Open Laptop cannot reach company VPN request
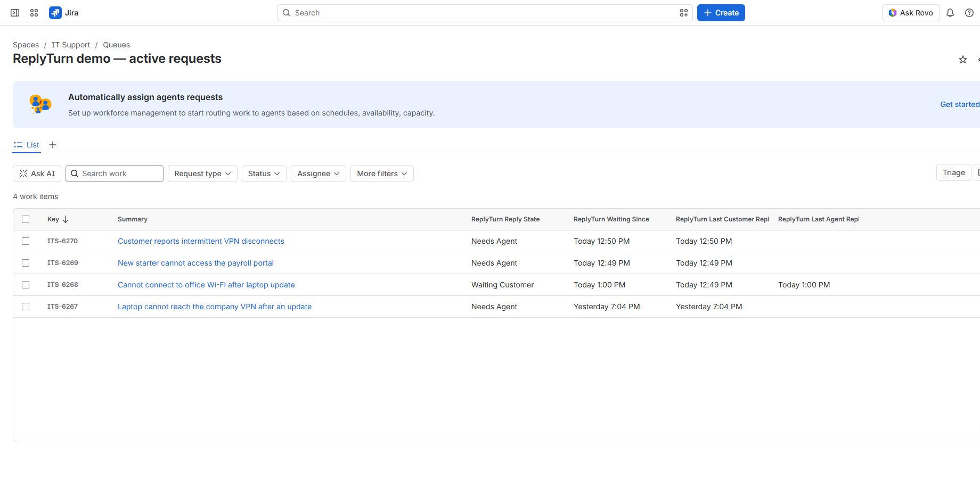Screen dimensions: 980x479 tap(215, 307)
